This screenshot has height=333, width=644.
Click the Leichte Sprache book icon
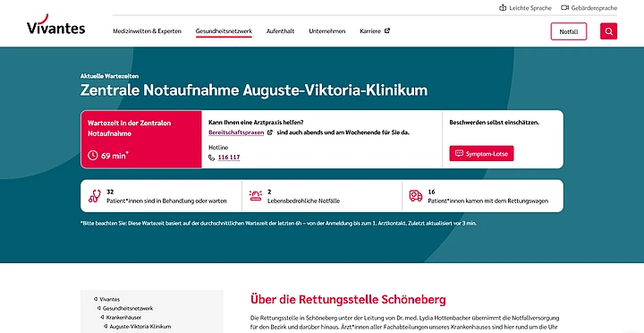point(503,8)
